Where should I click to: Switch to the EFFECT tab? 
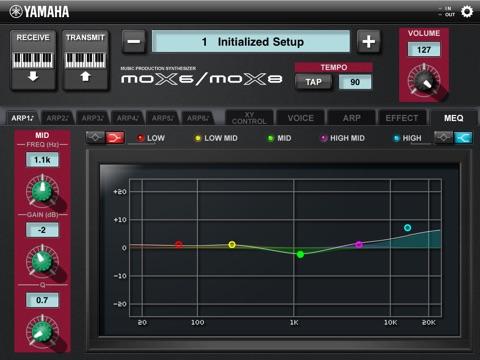(402, 118)
